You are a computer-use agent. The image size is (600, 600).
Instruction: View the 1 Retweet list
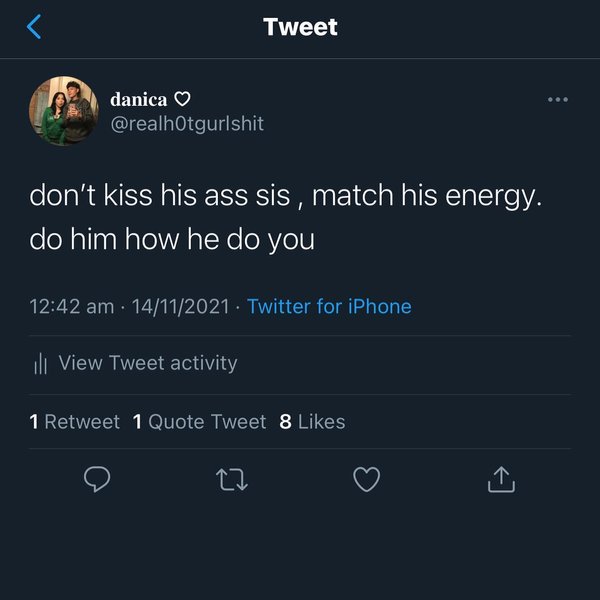pos(75,422)
